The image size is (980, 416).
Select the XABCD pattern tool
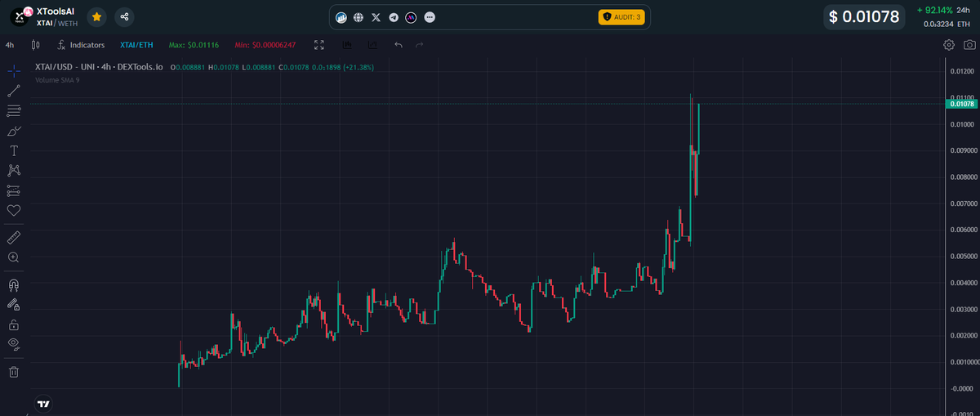tap(13, 170)
